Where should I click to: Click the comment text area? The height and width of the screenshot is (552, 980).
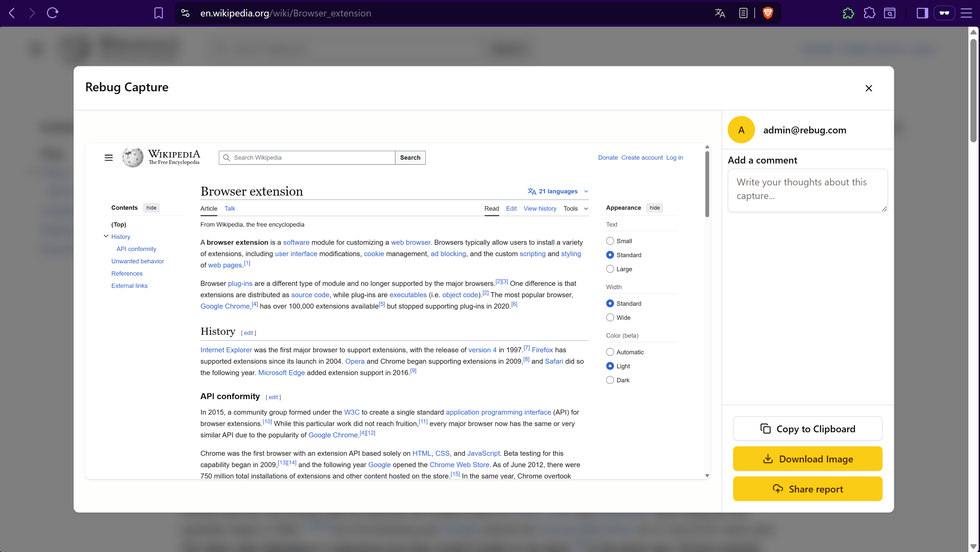[x=807, y=190]
